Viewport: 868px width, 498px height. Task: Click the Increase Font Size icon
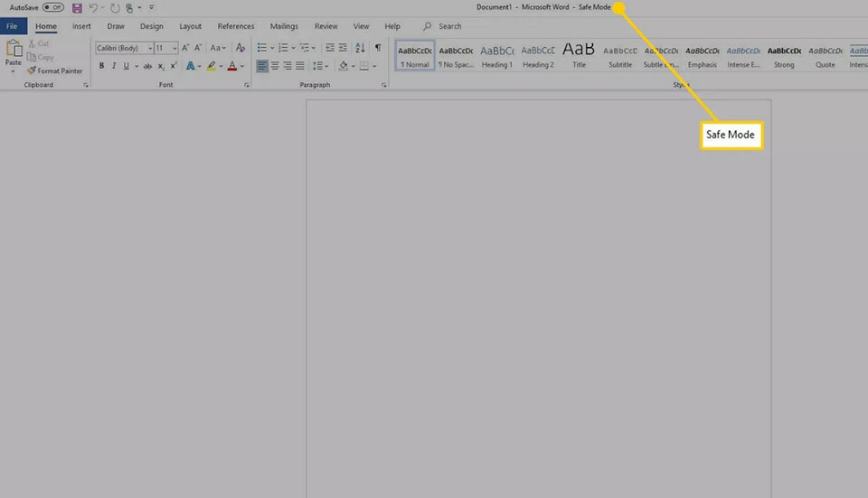pos(185,48)
